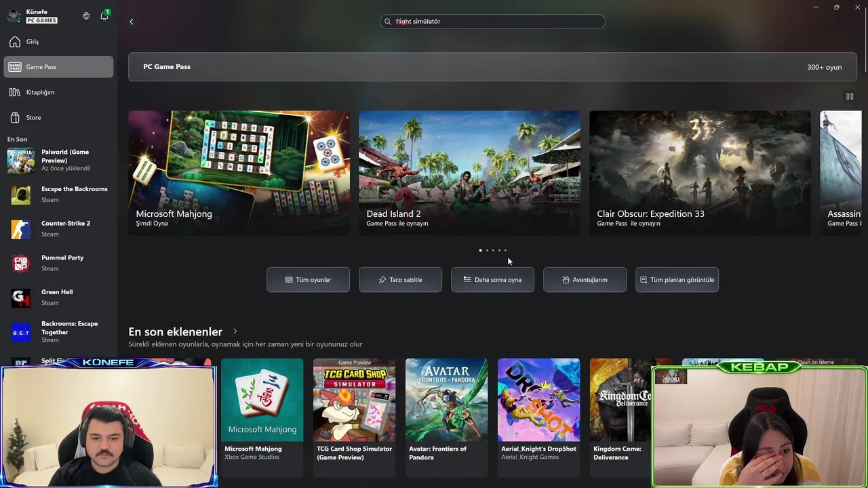Viewport: 868px width, 488px height.
Task: Click the perks icon in Avantajlarım
Action: coord(566,280)
